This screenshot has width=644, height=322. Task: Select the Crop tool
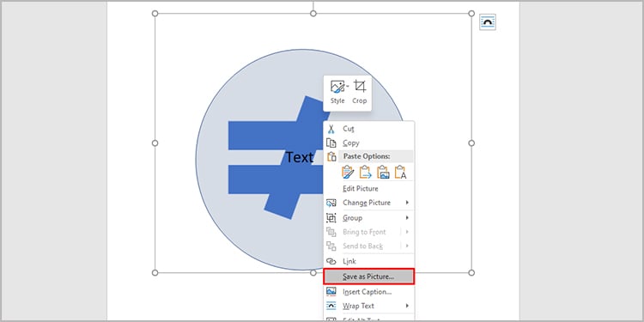pyautogui.click(x=360, y=93)
